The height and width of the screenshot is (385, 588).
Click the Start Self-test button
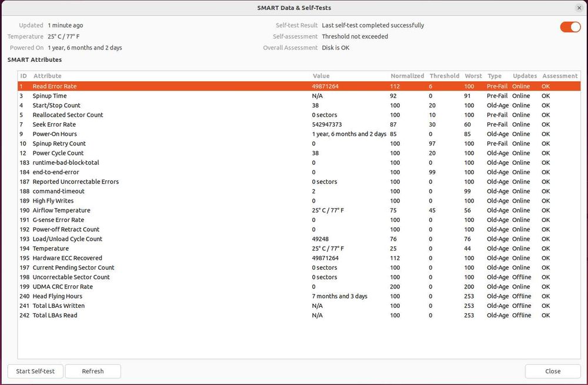pos(35,371)
